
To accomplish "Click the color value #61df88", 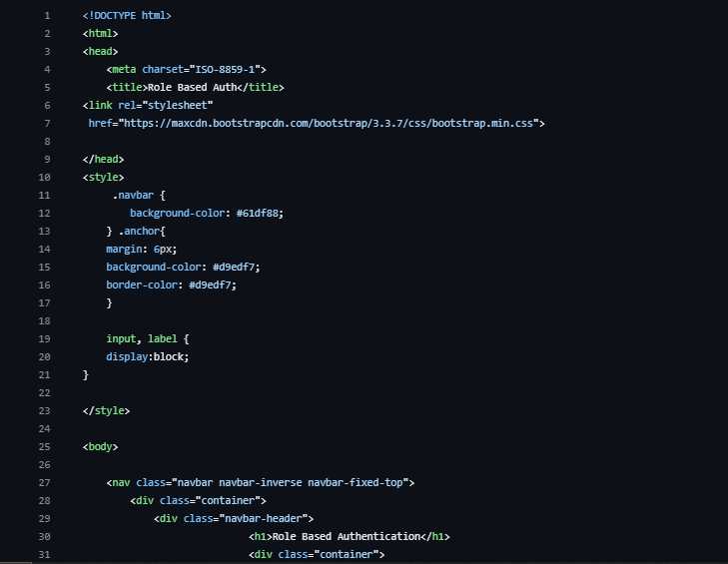I will (258, 214).
